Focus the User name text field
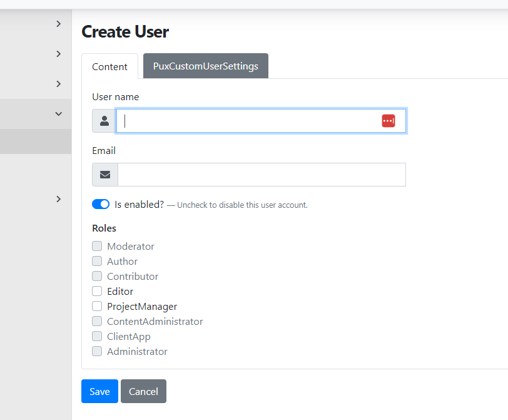This screenshot has height=420, width=508. point(250,121)
